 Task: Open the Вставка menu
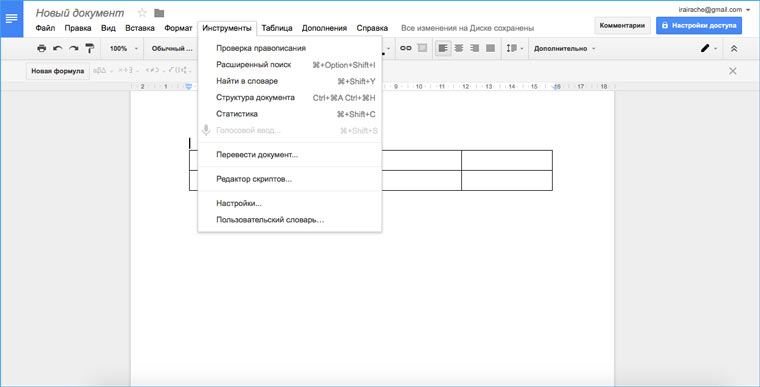pos(140,28)
